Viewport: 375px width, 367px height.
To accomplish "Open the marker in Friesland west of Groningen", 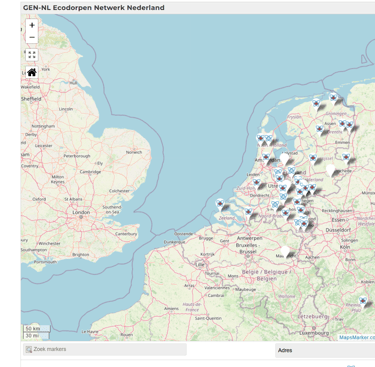I will point(316,105).
